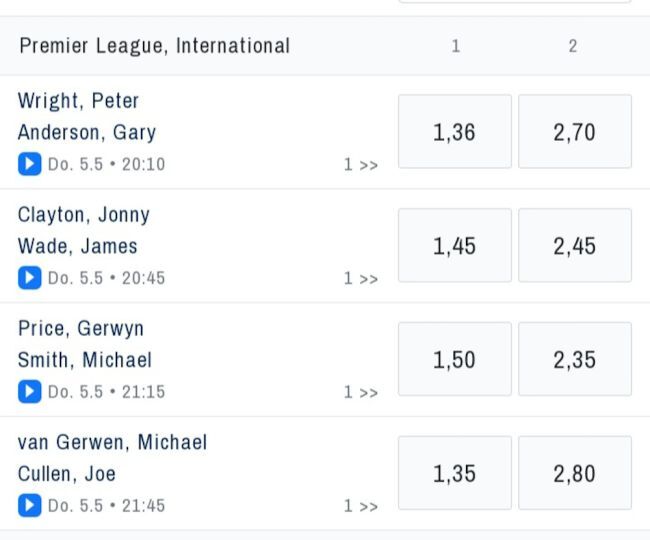Play live stream for Wright vs Anderson
This screenshot has width=650, height=540.
point(29,164)
